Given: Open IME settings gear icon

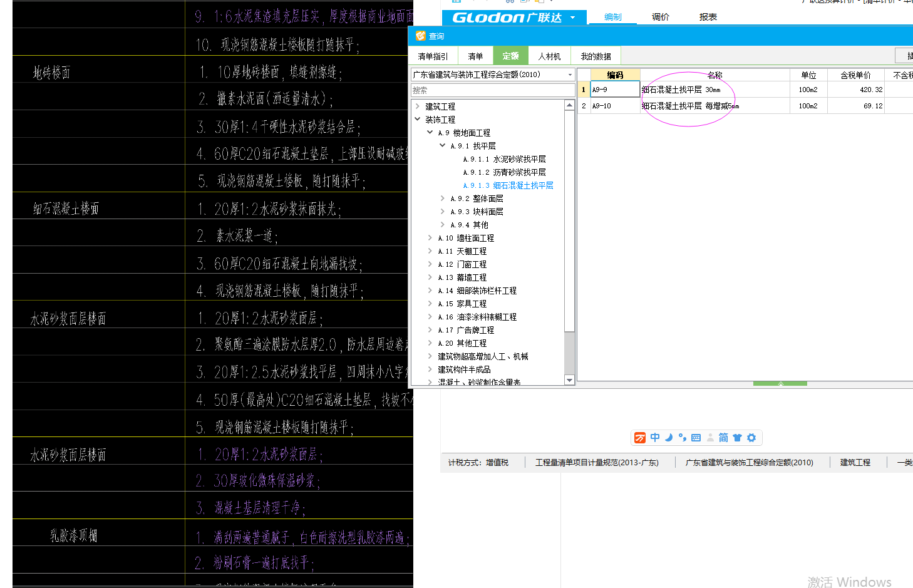Looking at the screenshot, I should pos(751,438).
